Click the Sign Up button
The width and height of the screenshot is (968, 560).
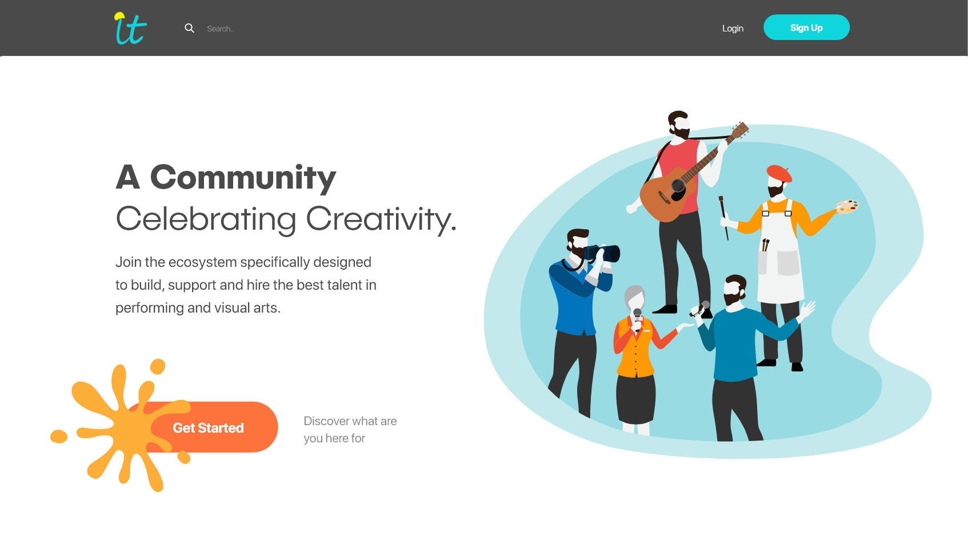(x=806, y=27)
